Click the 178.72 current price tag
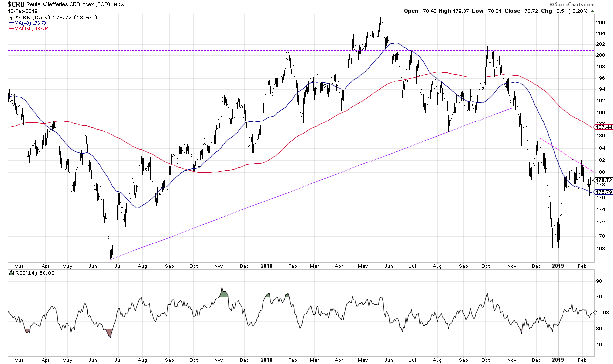613x364 pixels. 604,180
